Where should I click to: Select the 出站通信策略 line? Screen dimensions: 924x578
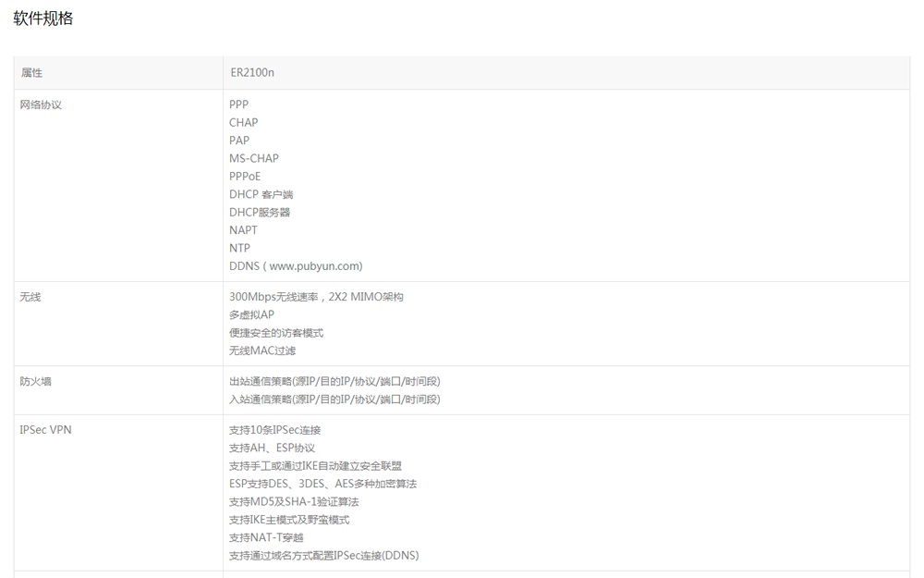click(x=334, y=382)
